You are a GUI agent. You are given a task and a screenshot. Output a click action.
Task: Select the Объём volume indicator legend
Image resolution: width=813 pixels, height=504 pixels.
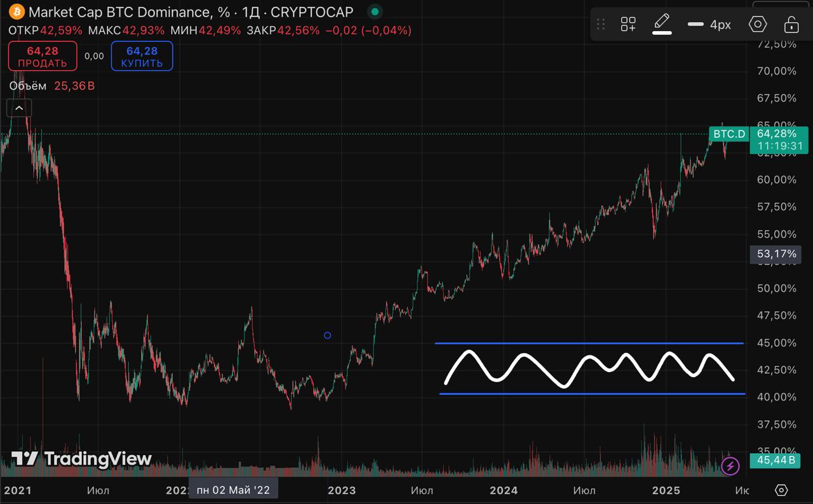pyautogui.click(x=28, y=86)
